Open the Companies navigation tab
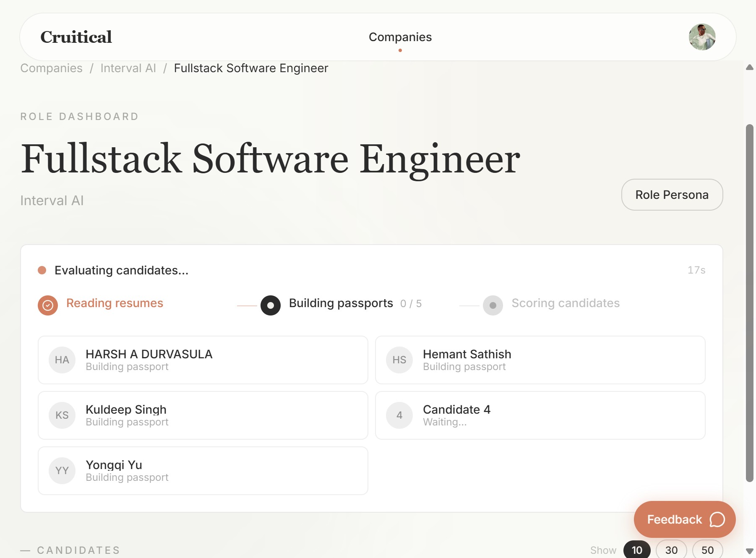The height and width of the screenshot is (558, 756). (x=400, y=37)
